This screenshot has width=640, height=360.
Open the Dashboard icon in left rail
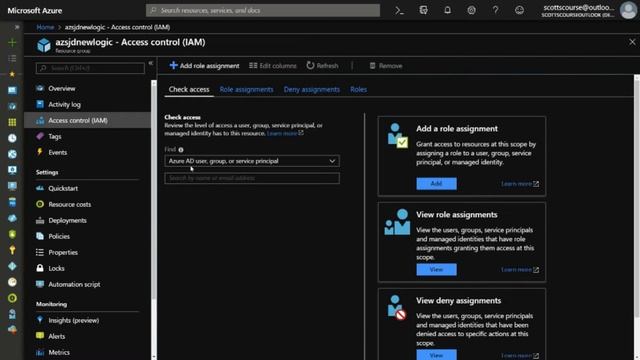[x=12, y=90]
